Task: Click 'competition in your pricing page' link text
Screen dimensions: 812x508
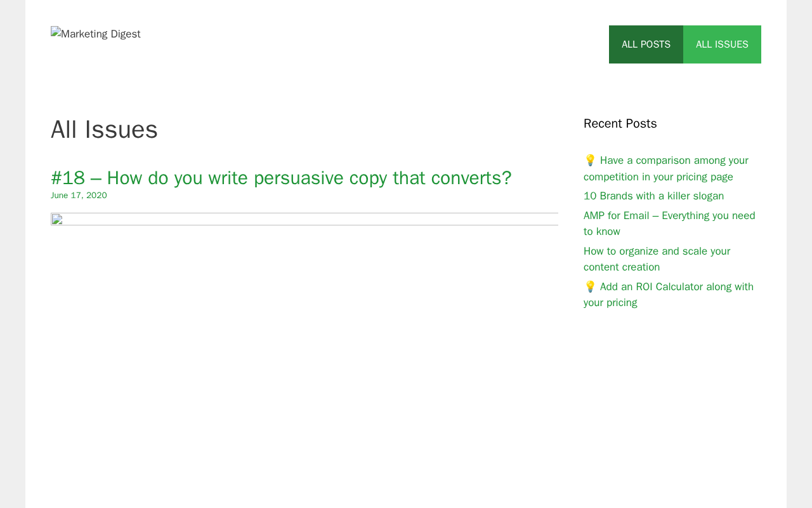Action: (658, 177)
